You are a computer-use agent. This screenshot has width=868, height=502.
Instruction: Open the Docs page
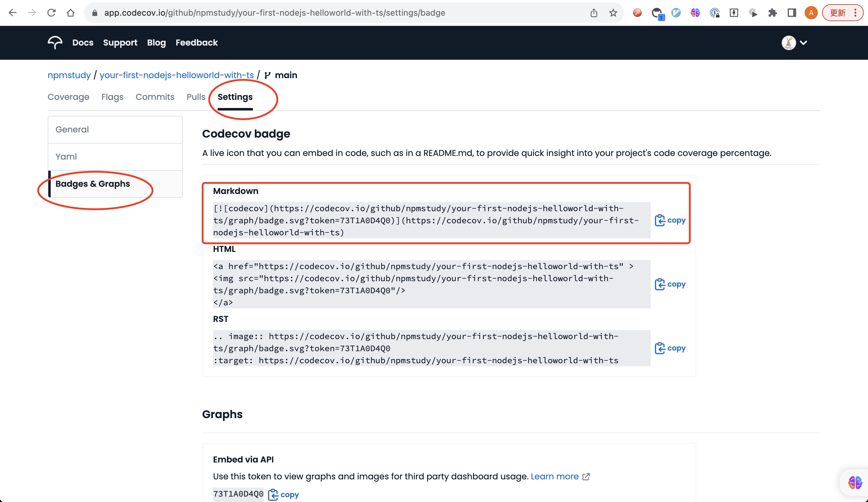[83, 43]
